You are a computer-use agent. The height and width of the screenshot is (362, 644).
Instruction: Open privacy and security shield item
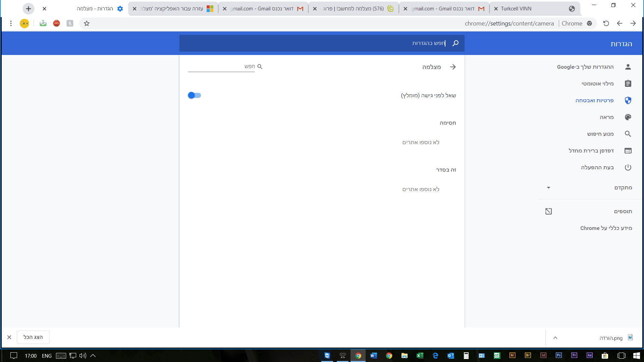click(x=628, y=101)
